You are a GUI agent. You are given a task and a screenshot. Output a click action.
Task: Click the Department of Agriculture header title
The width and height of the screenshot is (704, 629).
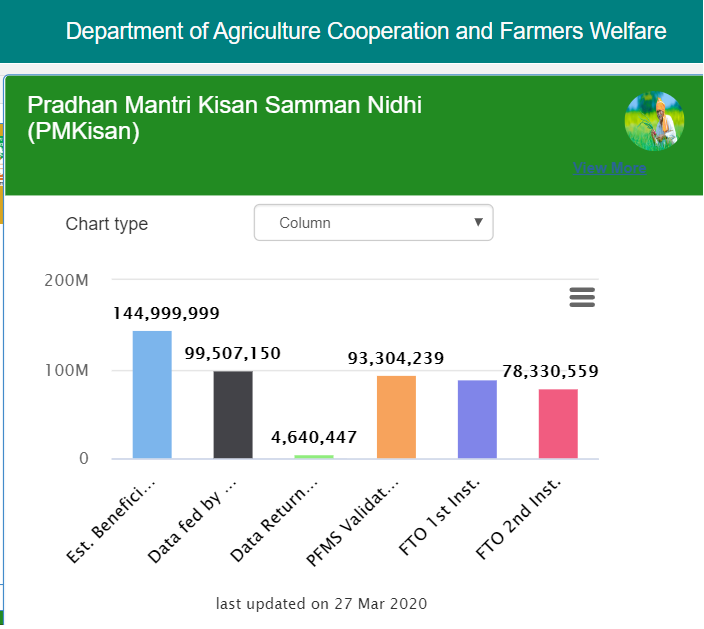point(366,32)
